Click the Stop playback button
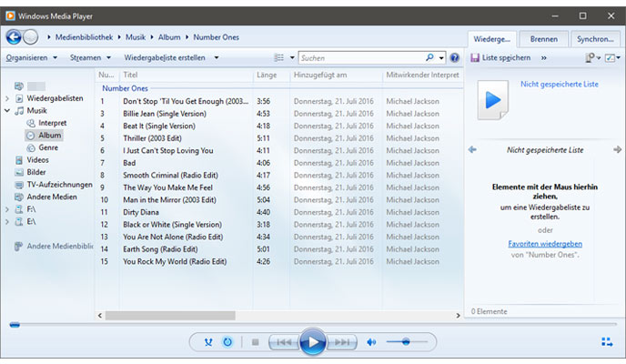Viewport: 626px width, 364px height. [x=256, y=342]
